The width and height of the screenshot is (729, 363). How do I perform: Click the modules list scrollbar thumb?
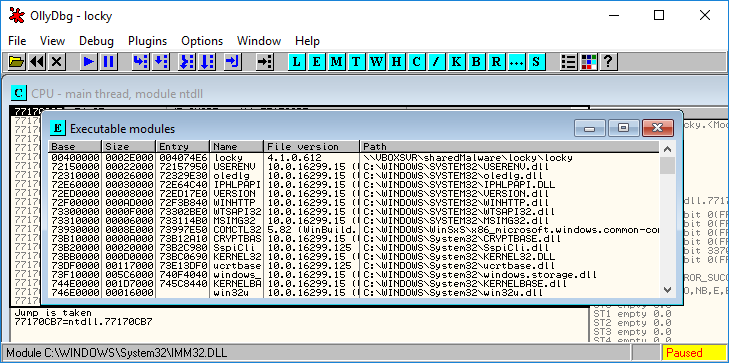click(x=667, y=166)
